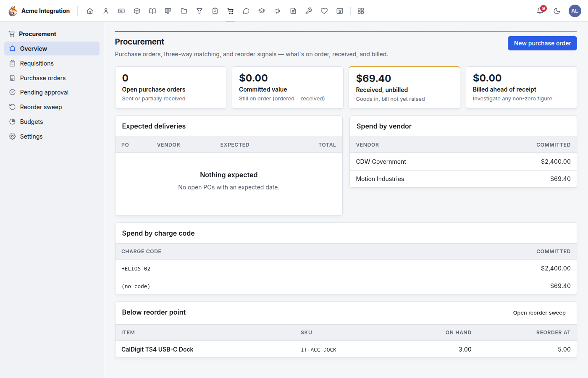Click the HELIOS-02 charge code
This screenshot has width=588, height=378.
[x=136, y=269]
